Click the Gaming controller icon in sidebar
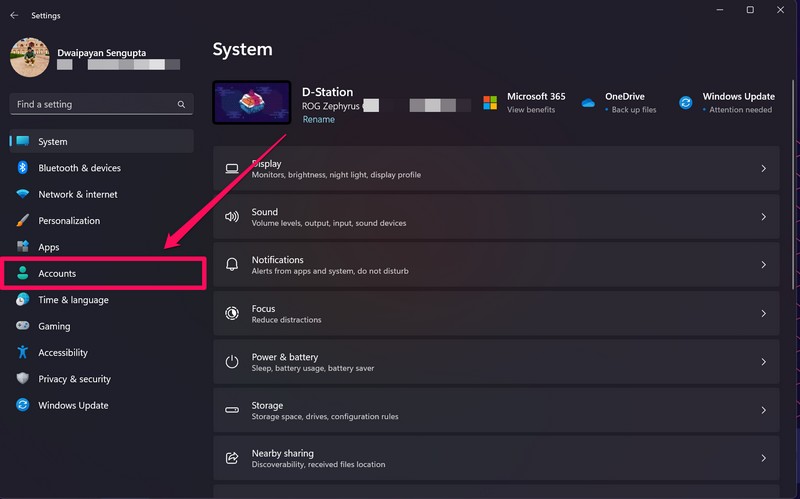This screenshot has height=499, width=800. (22, 326)
